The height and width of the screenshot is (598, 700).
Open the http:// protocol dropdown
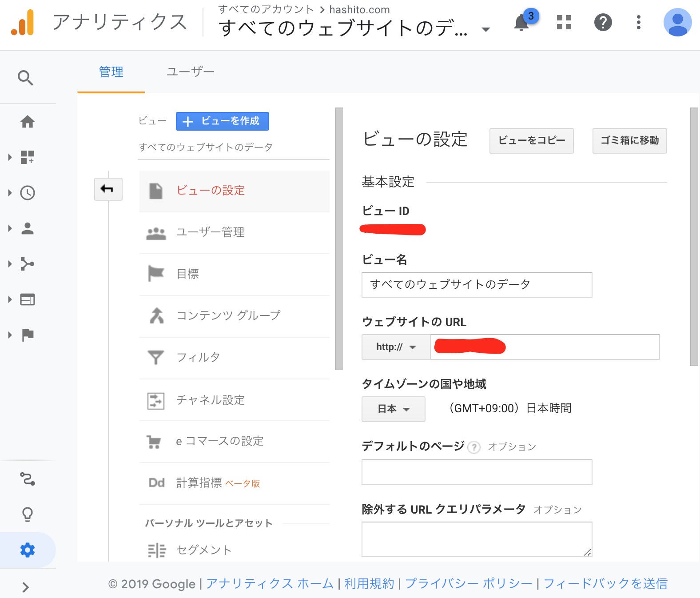pos(396,347)
